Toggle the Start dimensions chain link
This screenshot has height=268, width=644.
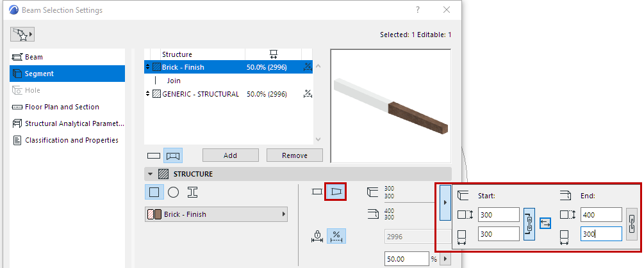click(x=529, y=224)
